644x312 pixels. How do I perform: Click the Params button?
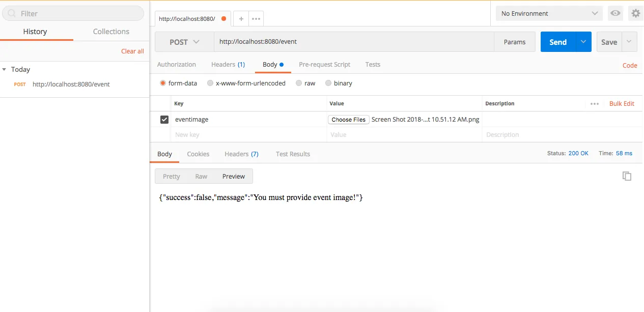(x=515, y=42)
